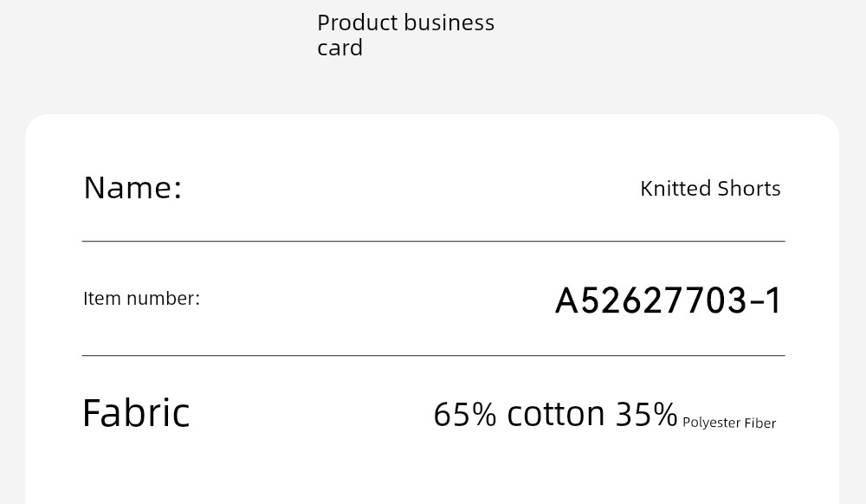Click the small 'Polyester Fiber' text
866x504 pixels.
(729, 423)
